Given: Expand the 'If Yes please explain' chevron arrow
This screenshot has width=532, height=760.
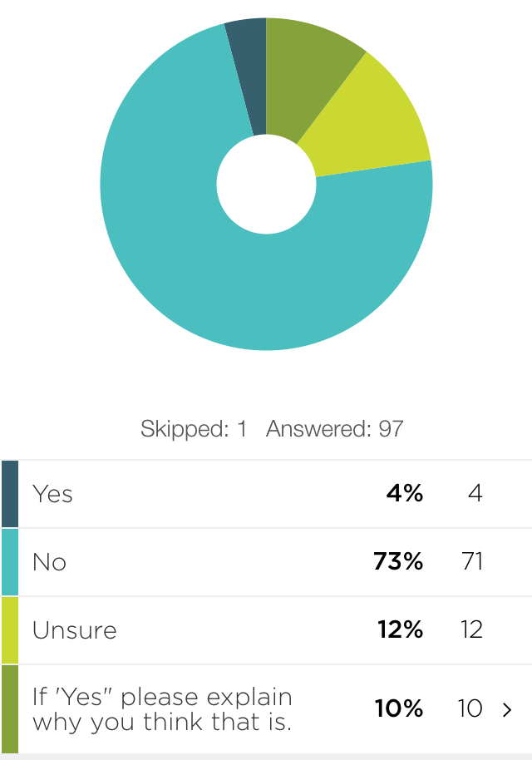Looking at the screenshot, I should 507,709.
